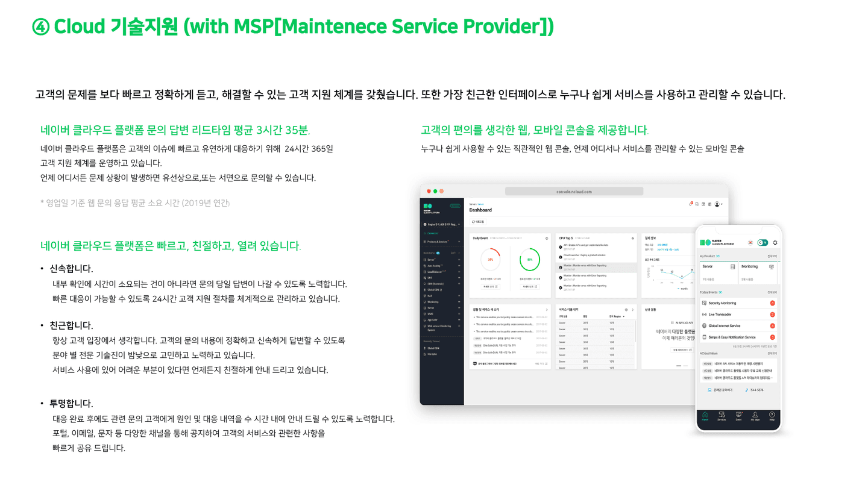The width and height of the screenshot is (868, 488).
Task: Click the refresh button under Dashboard title
Action: coord(478,222)
